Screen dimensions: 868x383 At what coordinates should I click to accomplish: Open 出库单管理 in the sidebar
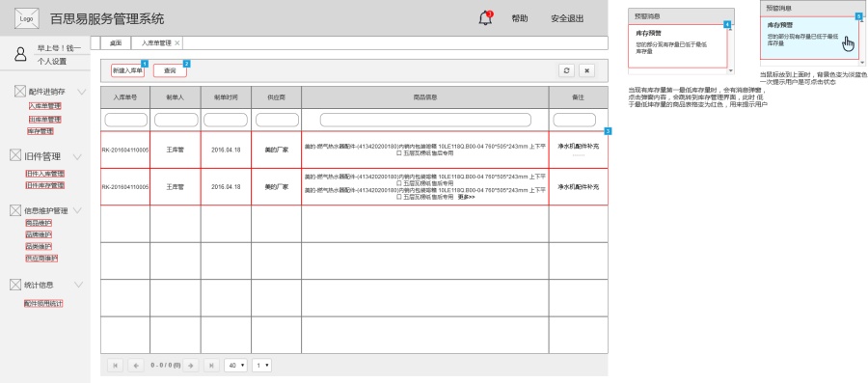[x=44, y=119]
